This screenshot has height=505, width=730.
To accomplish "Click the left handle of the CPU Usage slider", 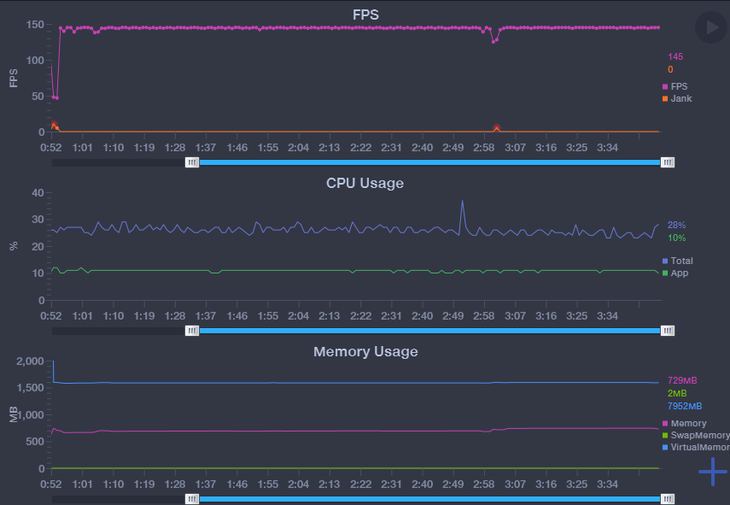I will (x=191, y=330).
